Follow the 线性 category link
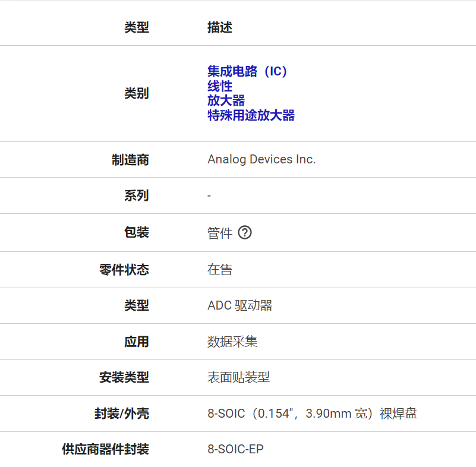476x467 pixels. point(219,86)
